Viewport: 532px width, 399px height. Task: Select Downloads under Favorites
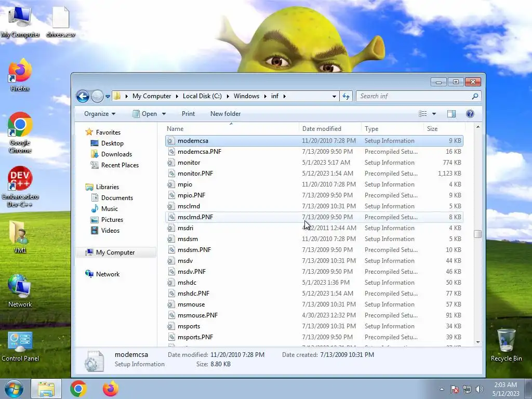coord(112,154)
